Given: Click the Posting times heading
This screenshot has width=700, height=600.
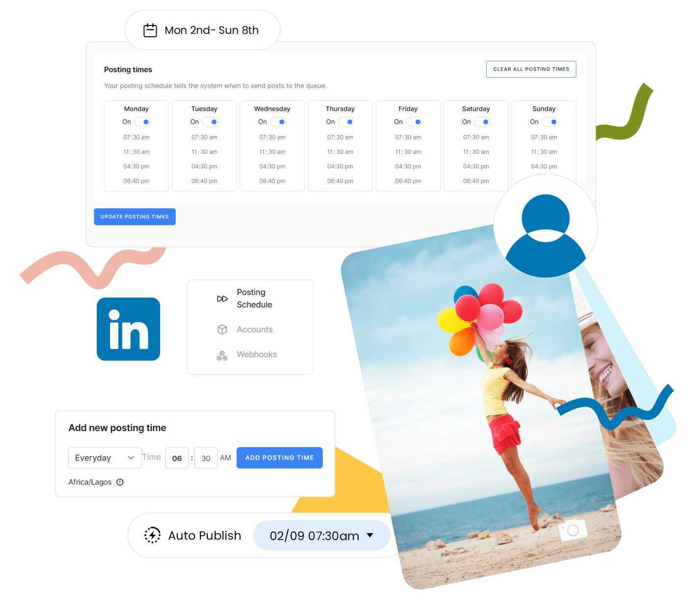Looking at the screenshot, I should [x=128, y=70].
